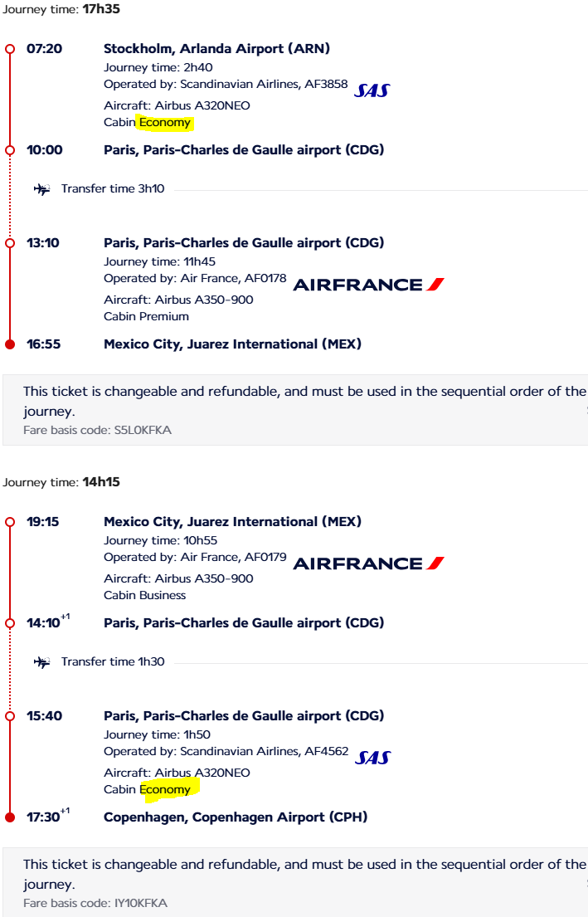Click the plane icon beside Transfer time 3h10
The height and width of the screenshot is (917, 588).
41,189
